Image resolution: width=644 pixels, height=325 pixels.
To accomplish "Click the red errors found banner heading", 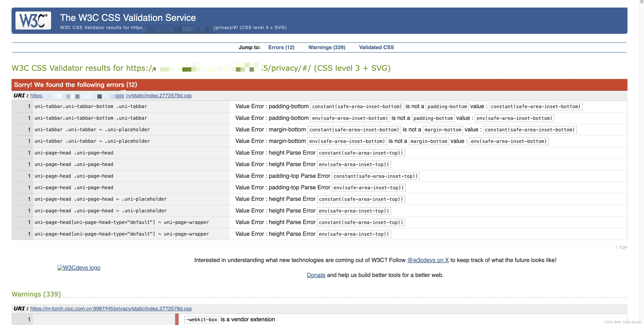I will click(75, 85).
